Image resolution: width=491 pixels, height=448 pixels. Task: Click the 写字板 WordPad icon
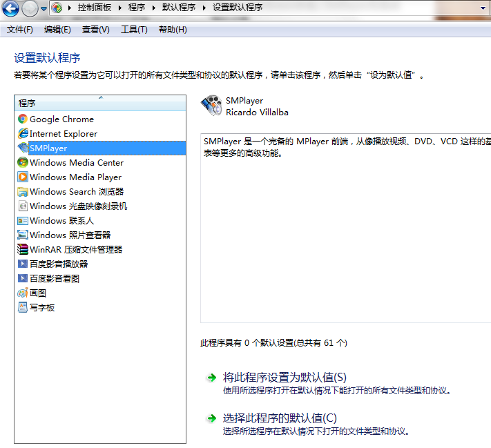click(x=23, y=307)
